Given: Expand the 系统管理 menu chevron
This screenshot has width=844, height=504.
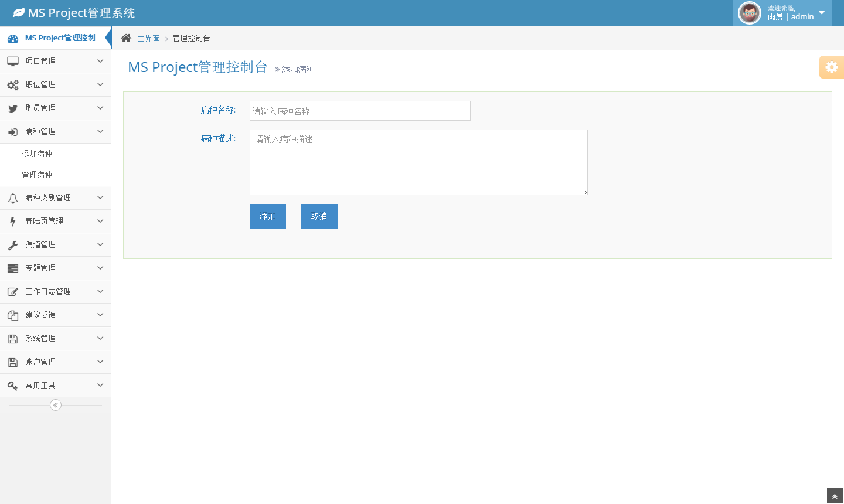Looking at the screenshot, I should click(x=100, y=338).
